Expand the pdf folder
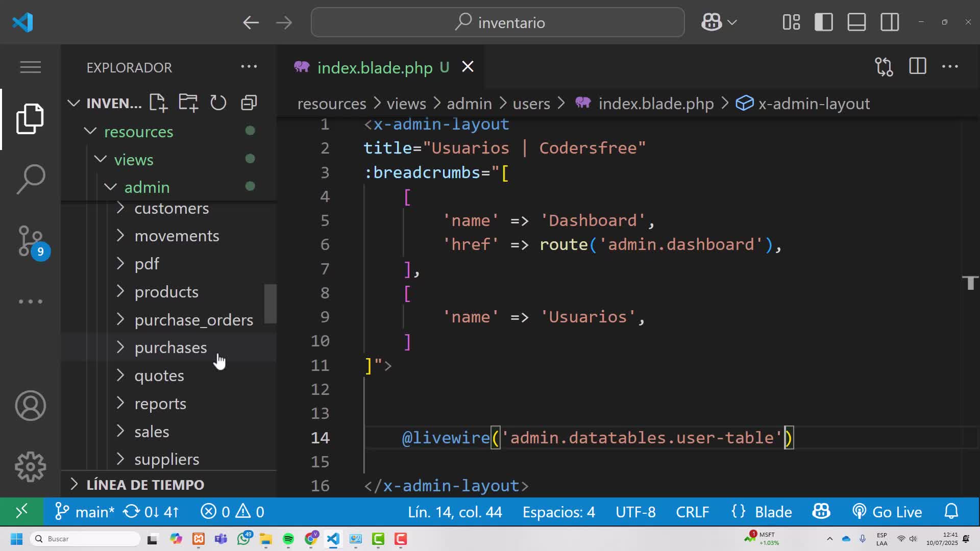 point(120,263)
